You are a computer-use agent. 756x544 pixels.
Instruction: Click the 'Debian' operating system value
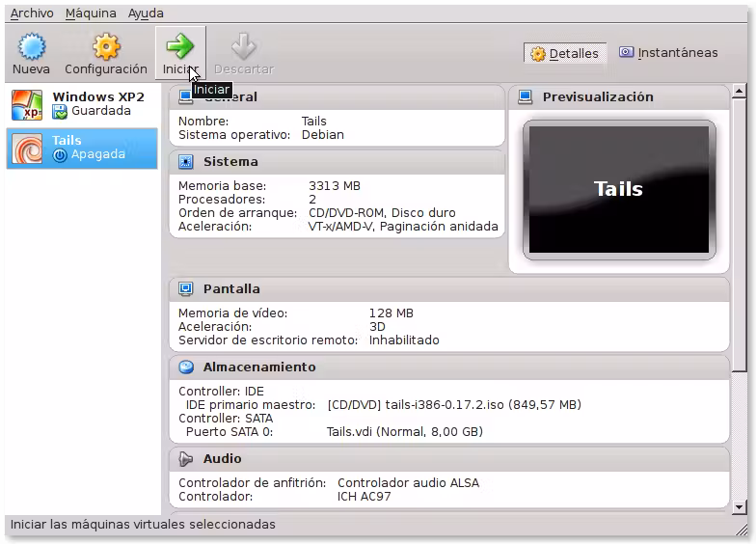point(322,135)
